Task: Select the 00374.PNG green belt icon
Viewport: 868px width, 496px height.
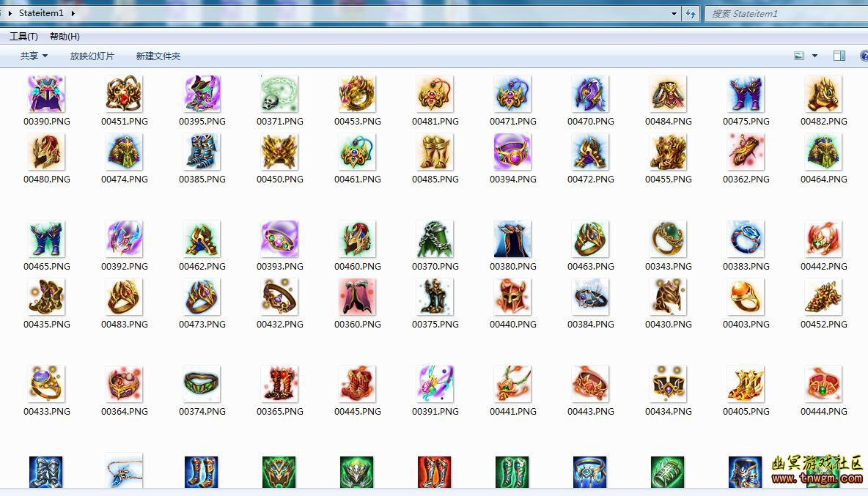Action: [x=202, y=384]
